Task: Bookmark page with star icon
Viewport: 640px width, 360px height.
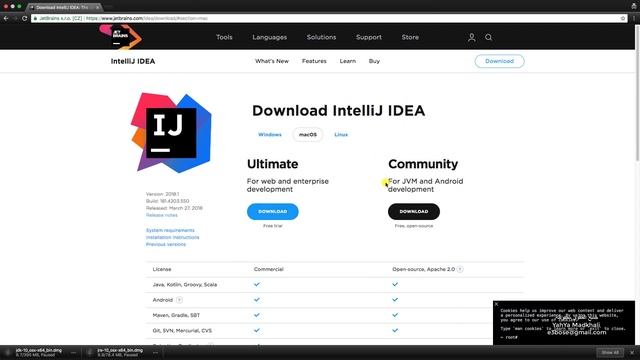Action: coord(623,18)
